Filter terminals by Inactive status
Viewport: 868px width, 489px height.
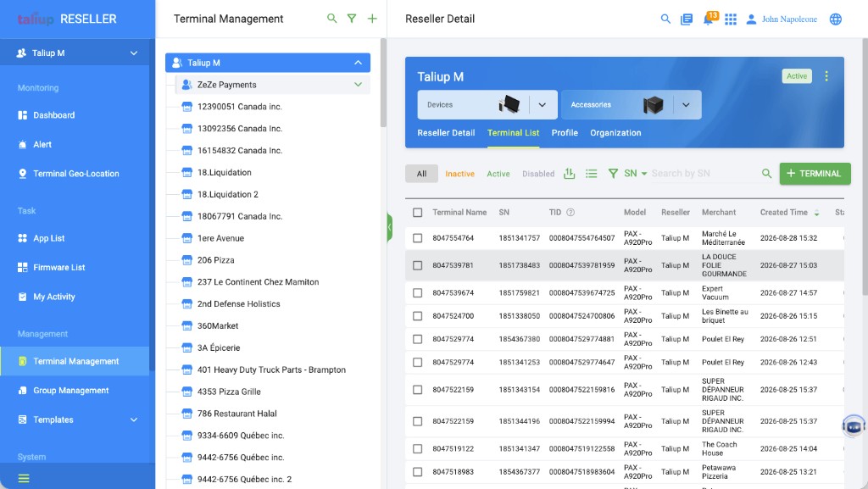pos(460,174)
